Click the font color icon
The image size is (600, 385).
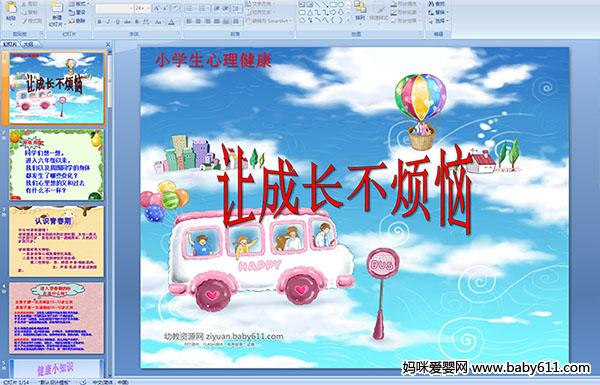tap(171, 22)
